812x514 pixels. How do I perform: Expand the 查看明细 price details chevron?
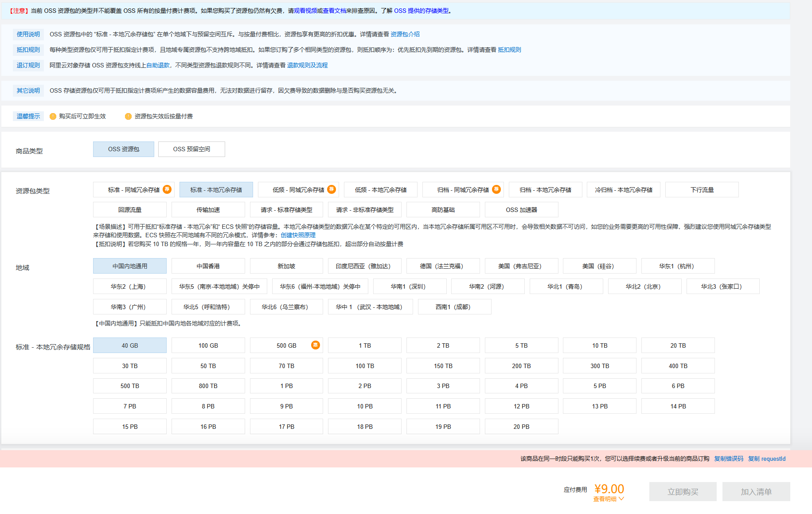621,499
